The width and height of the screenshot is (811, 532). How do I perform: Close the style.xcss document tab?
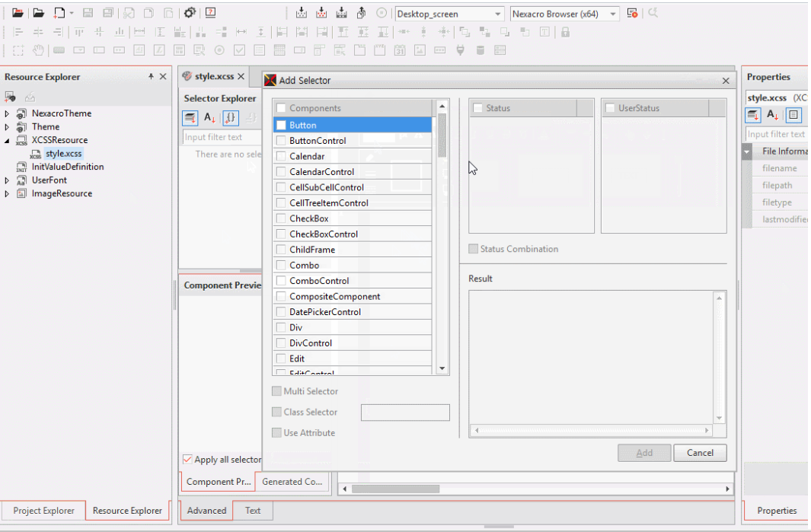[241, 77]
